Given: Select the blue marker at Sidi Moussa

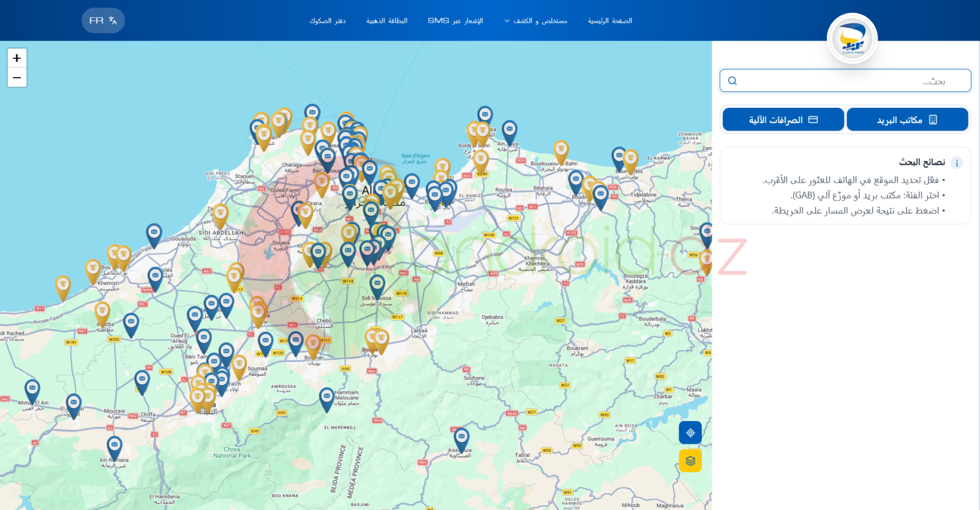Looking at the screenshot, I should [x=377, y=286].
